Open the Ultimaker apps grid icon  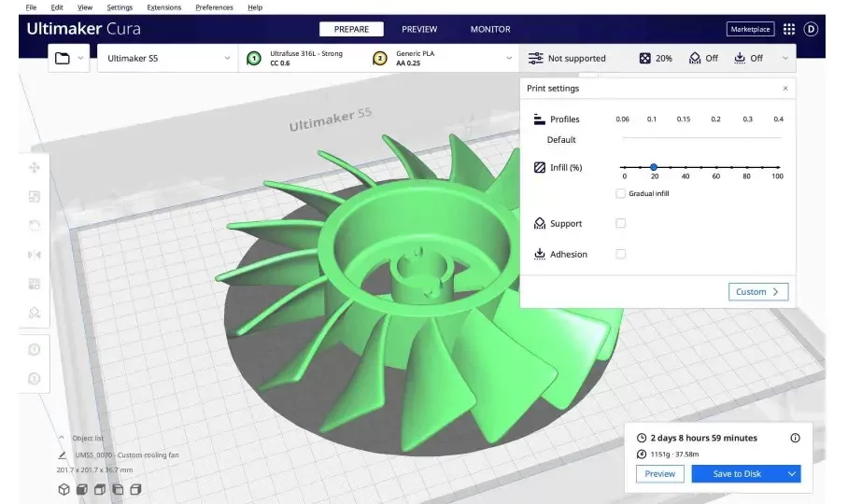[789, 29]
